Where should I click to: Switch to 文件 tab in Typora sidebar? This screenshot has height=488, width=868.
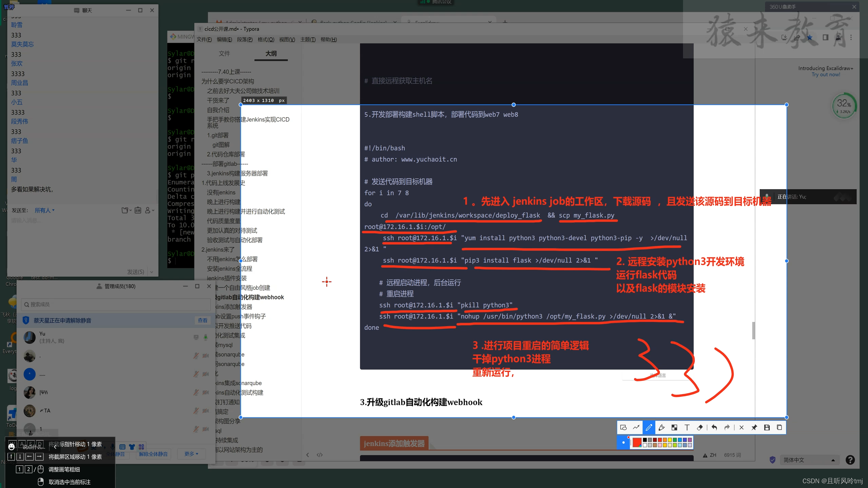pyautogui.click(x=224, y=54)
